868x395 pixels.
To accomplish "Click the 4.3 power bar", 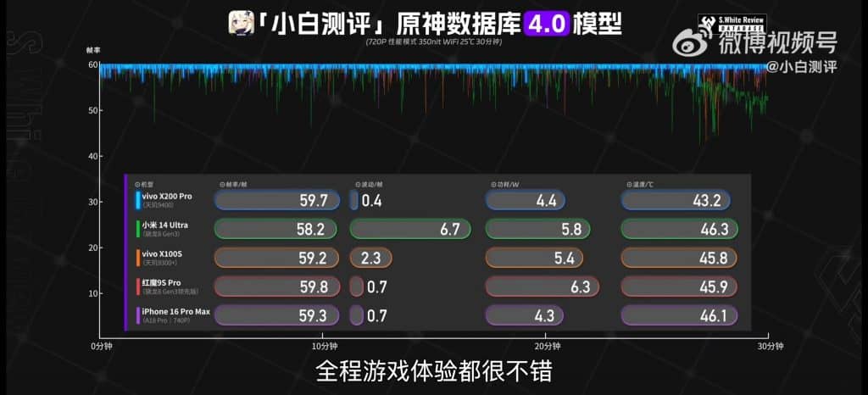I will (524, 316).
